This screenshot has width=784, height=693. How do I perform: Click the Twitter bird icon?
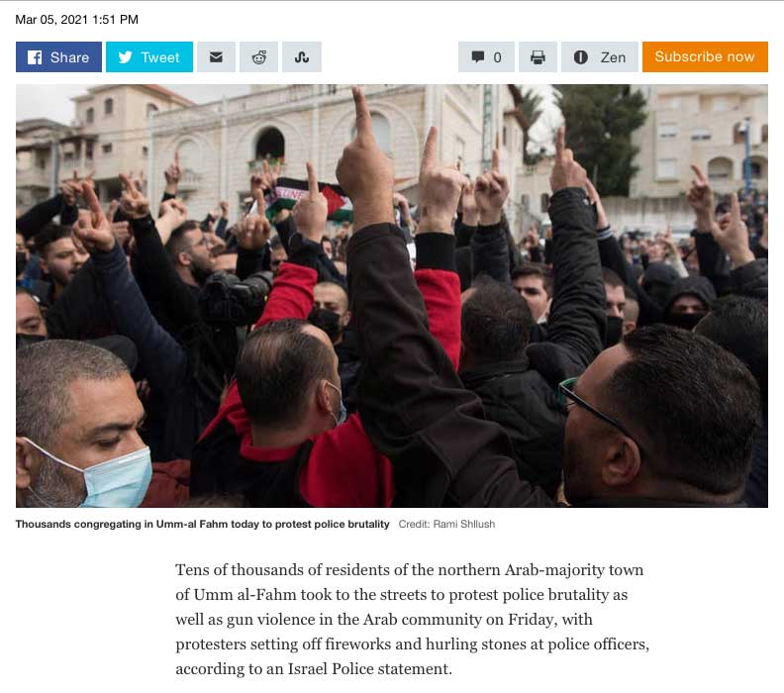[x=125, y=57]
